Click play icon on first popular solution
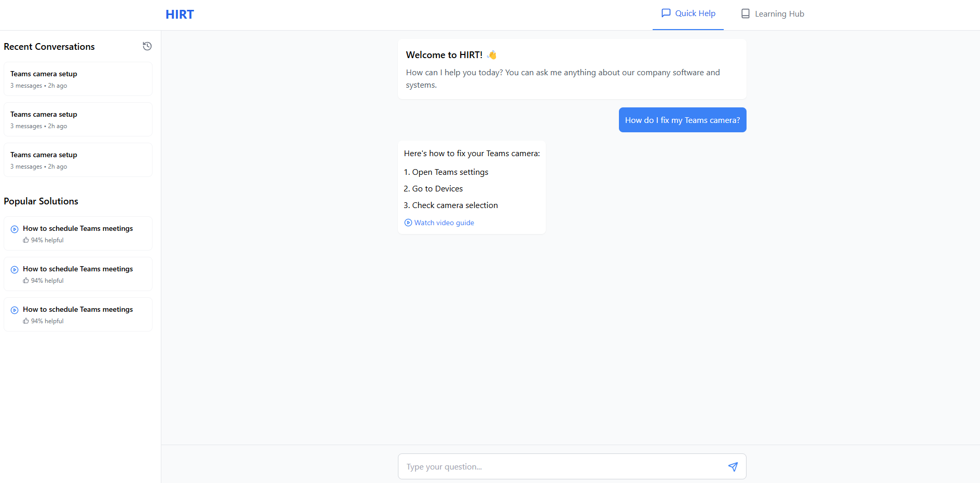This screenshot has height=483, width=980. click(x=15, y=229)
